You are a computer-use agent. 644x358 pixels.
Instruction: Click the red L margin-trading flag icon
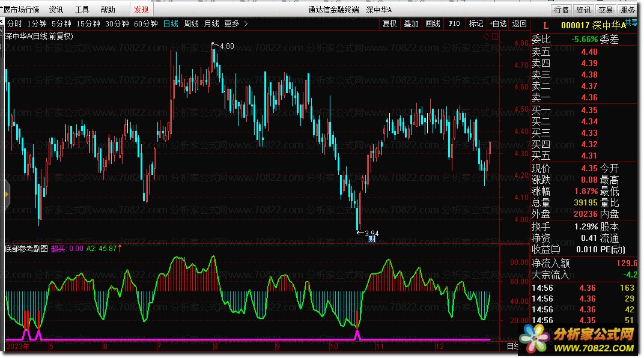point(546,26)
